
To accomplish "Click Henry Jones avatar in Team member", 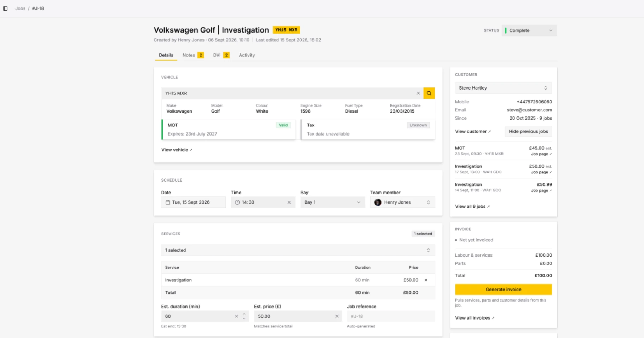I will 378,202.
